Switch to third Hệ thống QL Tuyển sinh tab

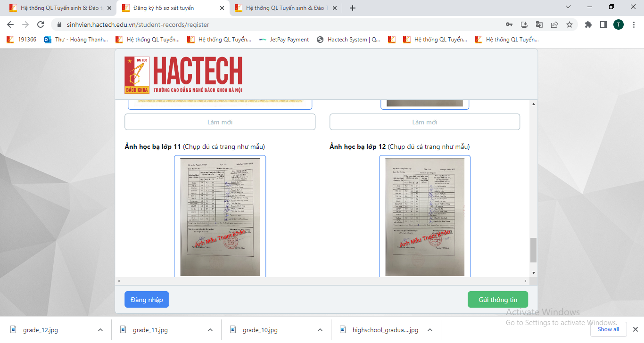tap(286, 8)
